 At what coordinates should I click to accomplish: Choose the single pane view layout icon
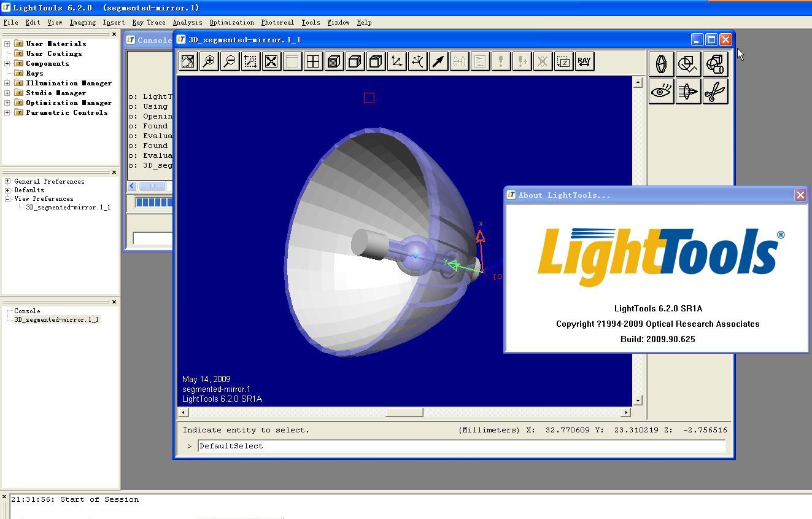[x=293, y=61]
